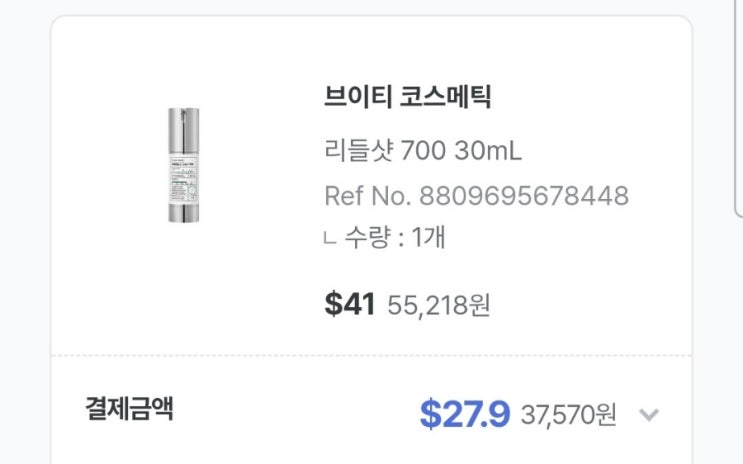The image size is (743, 464).
Task: Open the 리들샷 700 30mL product title
Action: 423,151
